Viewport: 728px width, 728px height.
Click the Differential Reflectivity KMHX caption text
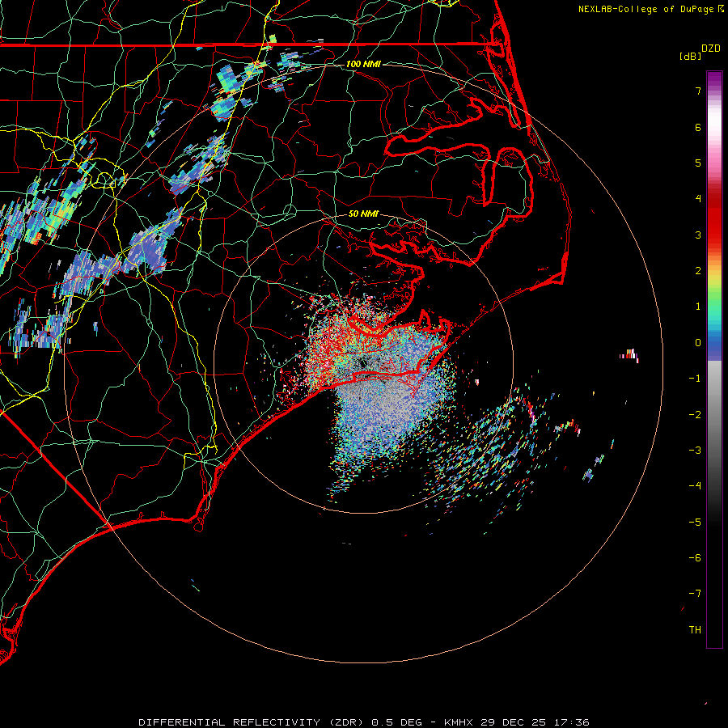tap(364, 722)
